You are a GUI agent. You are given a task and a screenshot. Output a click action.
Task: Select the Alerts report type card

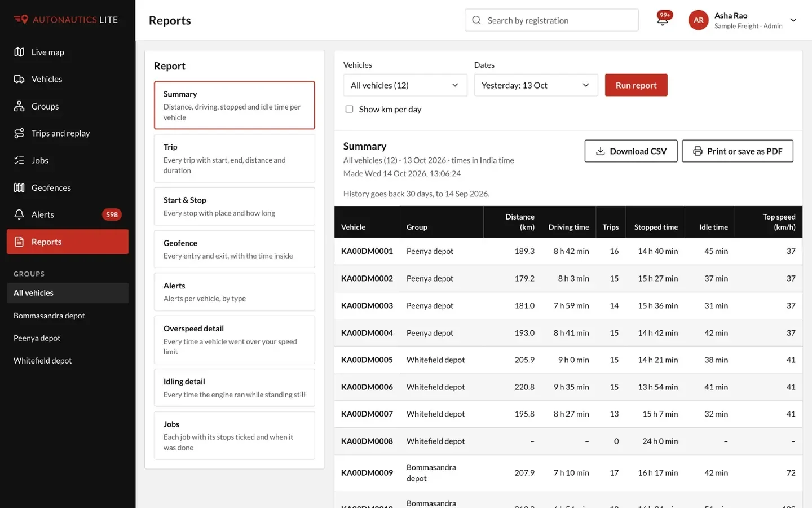[x=235, y=292]
